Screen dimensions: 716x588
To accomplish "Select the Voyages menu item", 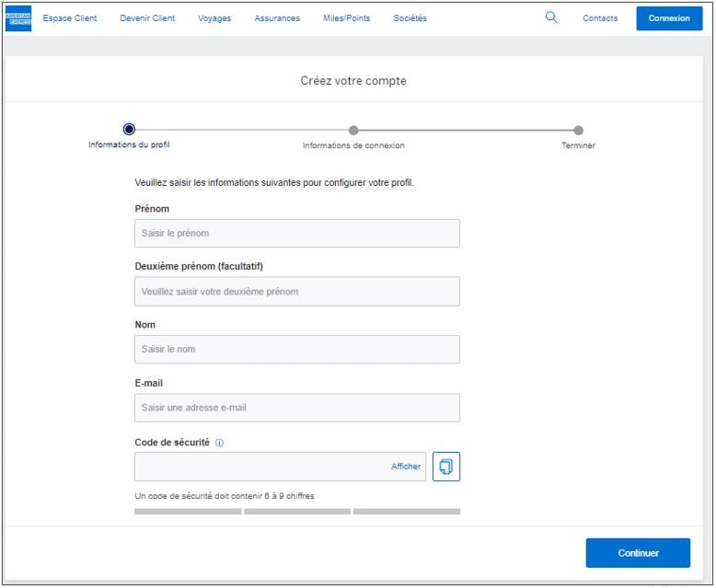I will (x=214, y=18).
